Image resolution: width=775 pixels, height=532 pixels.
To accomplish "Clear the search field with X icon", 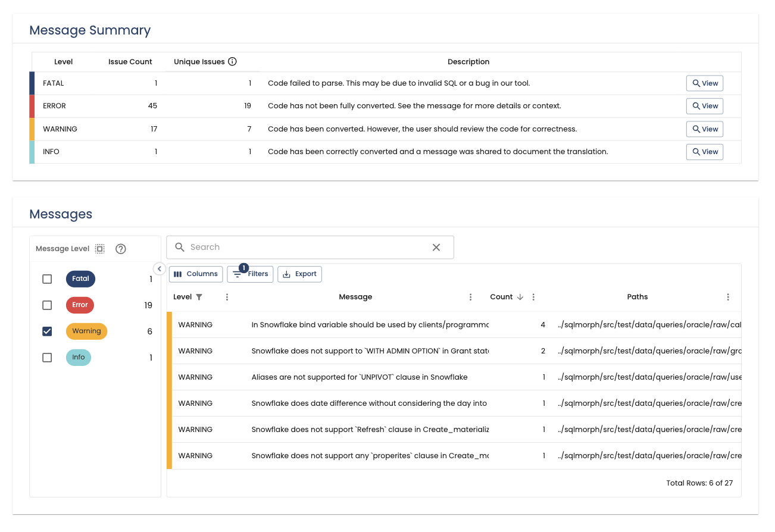I will click(x=436, y=248).
